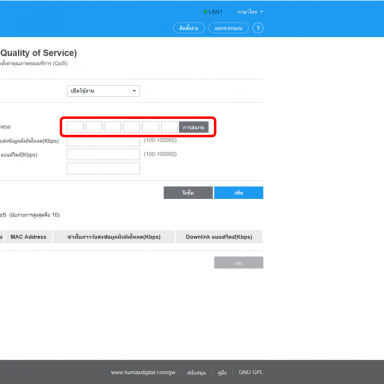The image size is (384, 384).
Task: Click the empty field below downlink bandwidth
Action: 103,168
